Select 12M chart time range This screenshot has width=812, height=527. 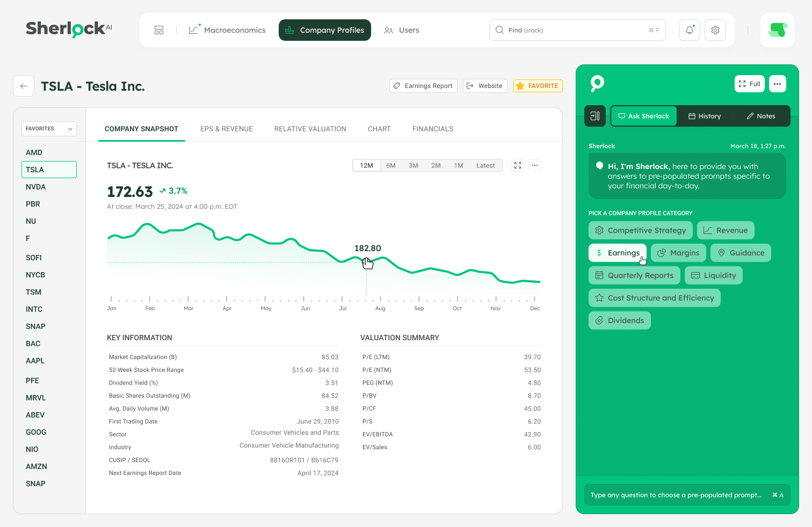point(366,165)
